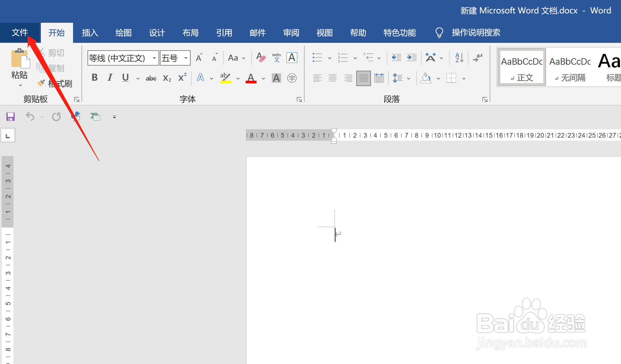Toggle superscript formatting

click(182, 78)
